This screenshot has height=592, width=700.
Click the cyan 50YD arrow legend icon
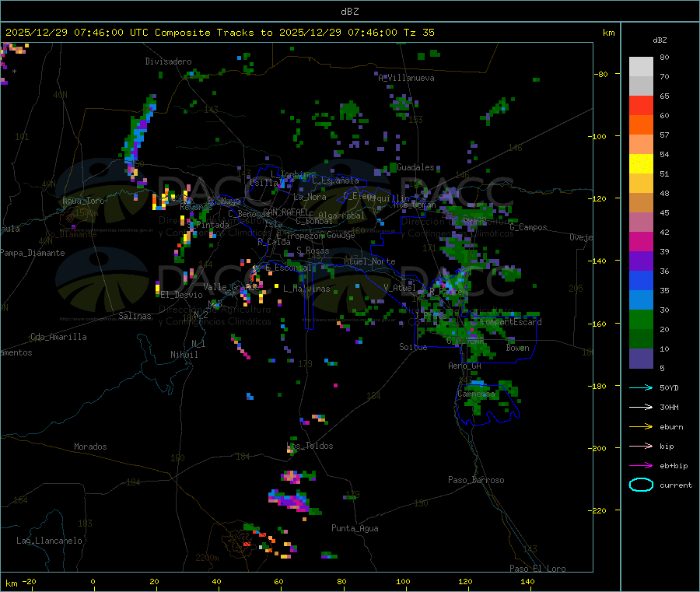(641, 387)
